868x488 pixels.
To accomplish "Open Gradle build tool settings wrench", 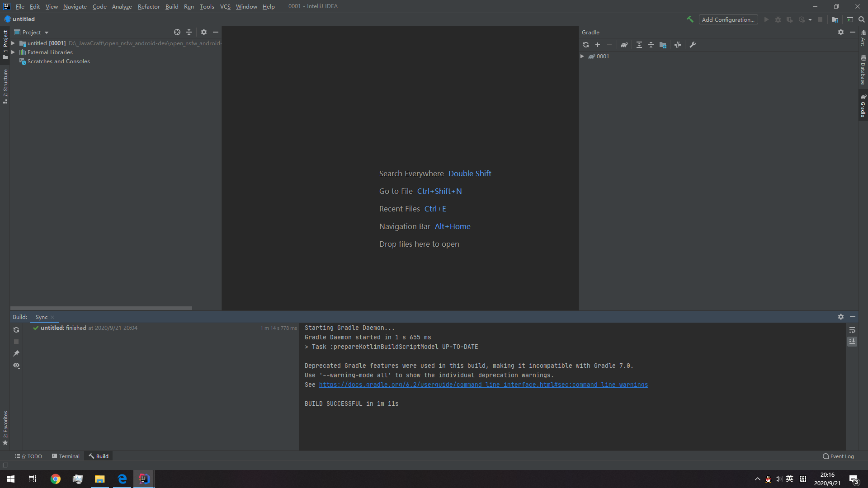I will point(693,45).
